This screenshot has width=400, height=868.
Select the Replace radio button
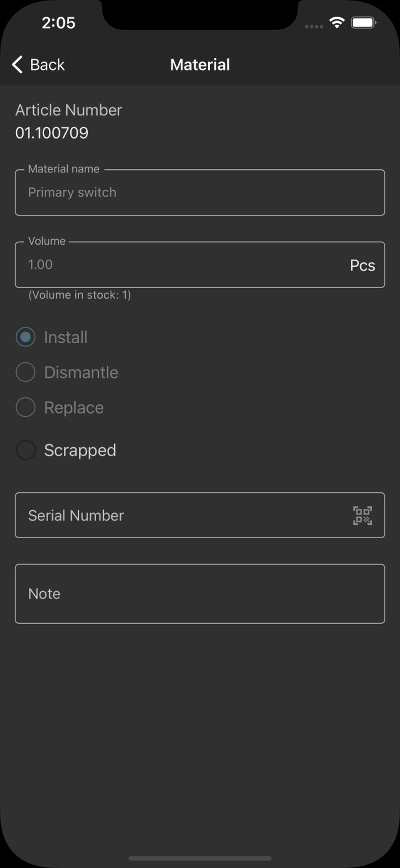tap(26, 407)
